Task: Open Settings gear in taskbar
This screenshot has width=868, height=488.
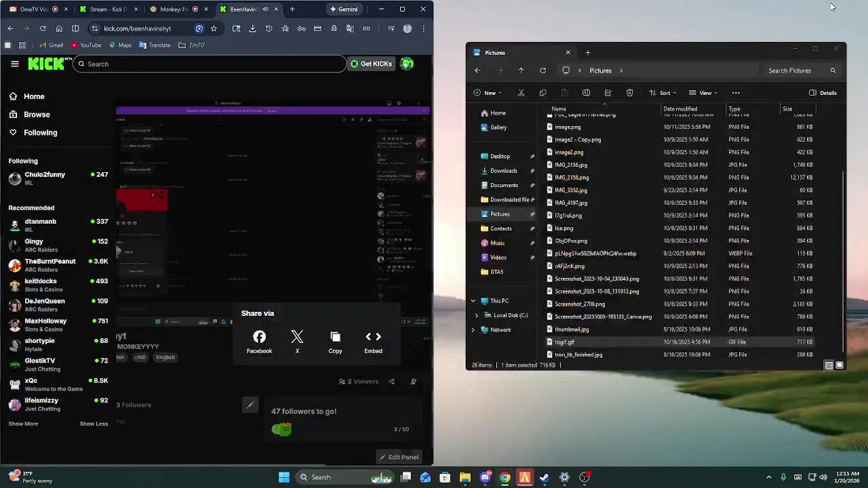Action: coord(564,477)
